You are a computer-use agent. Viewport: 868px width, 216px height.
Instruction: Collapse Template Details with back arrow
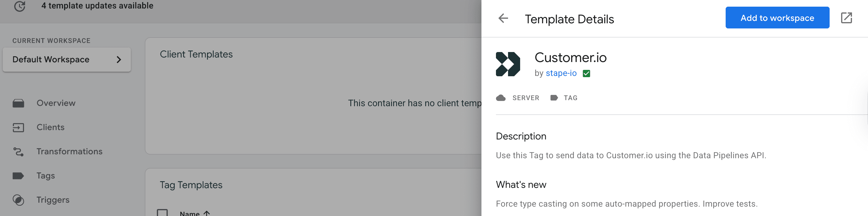coord(503,18)
